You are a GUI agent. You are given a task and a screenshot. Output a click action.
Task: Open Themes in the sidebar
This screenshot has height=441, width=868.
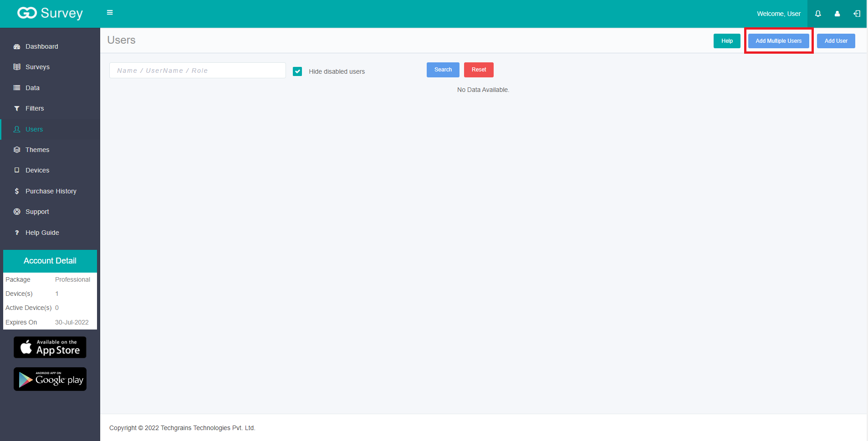click(x=37, y=150)
